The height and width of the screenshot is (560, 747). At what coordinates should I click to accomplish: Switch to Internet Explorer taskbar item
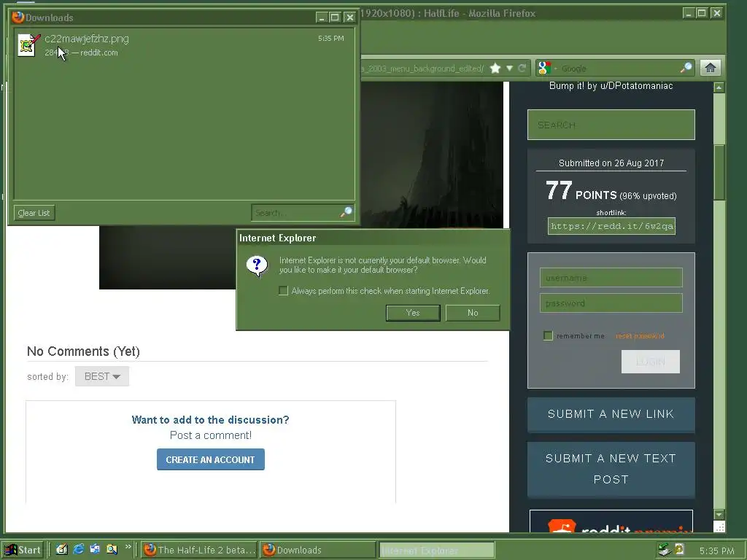(437, 550)
